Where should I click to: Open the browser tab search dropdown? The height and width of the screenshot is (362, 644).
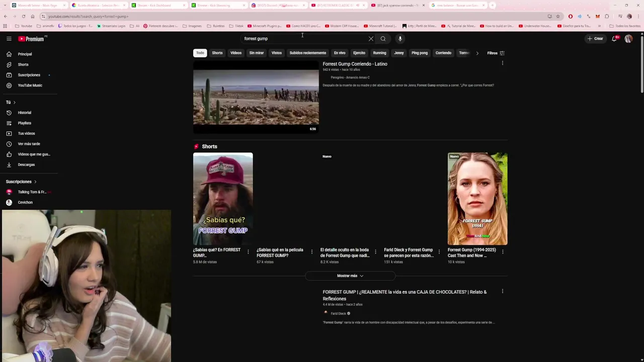coord(5,5)
